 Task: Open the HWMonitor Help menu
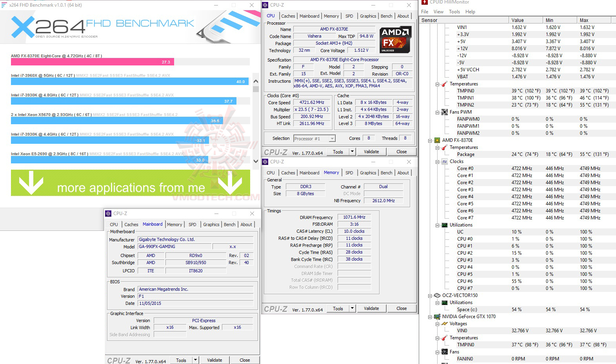point(470,12)
